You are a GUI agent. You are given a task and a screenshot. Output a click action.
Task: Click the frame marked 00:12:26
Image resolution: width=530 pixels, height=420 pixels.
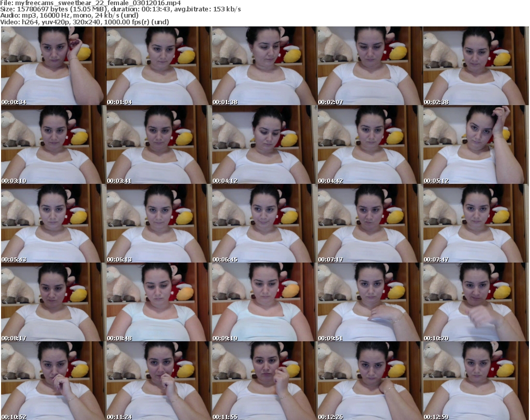[x=370, y=381]
